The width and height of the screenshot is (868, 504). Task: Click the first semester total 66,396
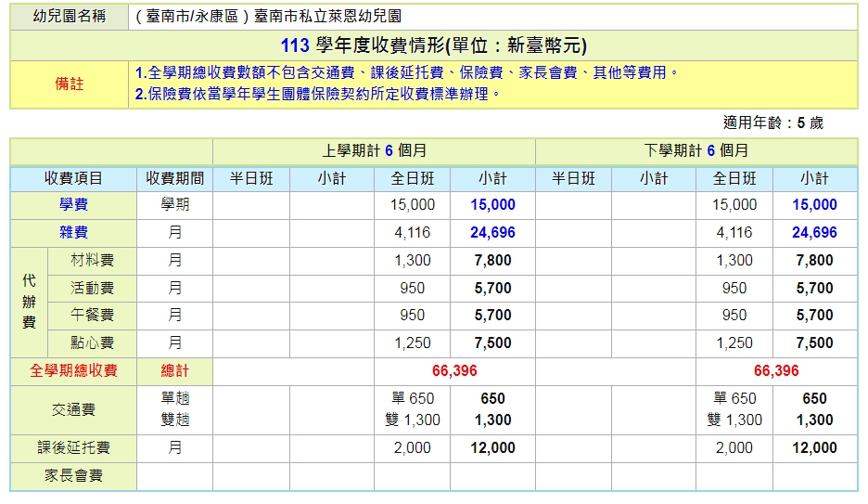coord(454,370)
